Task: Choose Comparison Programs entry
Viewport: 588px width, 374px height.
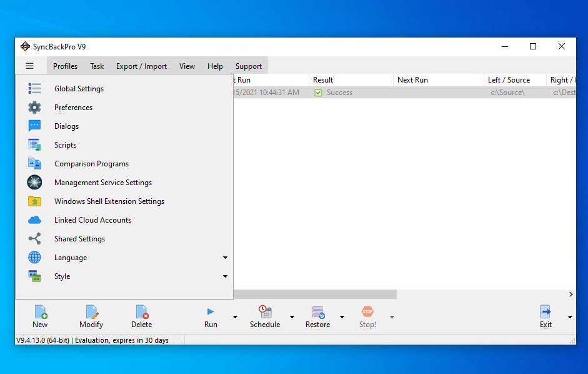Action: [x=124, y=164]
